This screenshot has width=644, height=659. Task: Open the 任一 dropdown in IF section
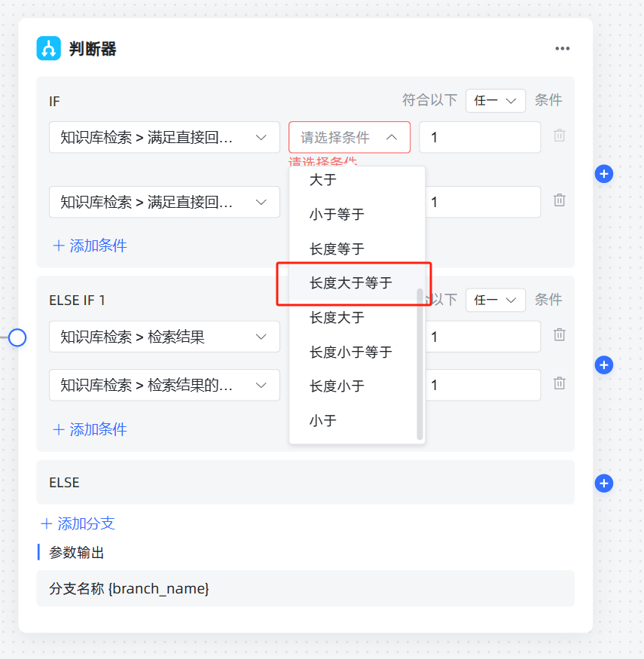click(495, 100)
